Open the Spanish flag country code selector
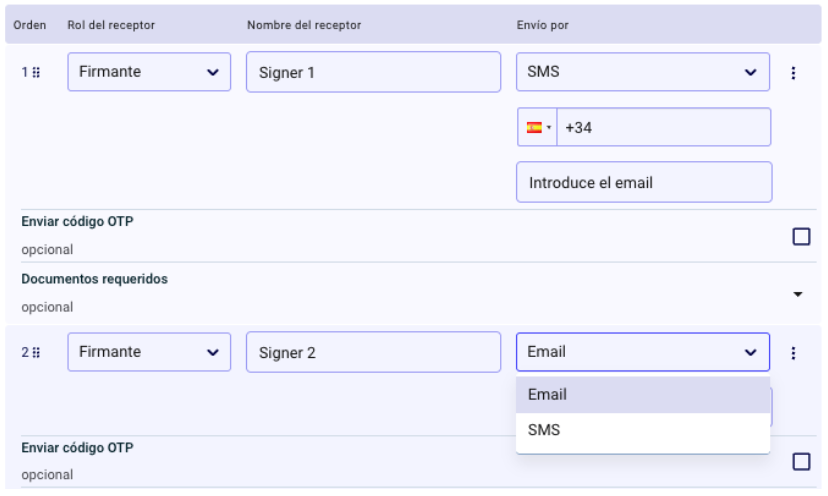828x496 pixels. pos(538,128)
